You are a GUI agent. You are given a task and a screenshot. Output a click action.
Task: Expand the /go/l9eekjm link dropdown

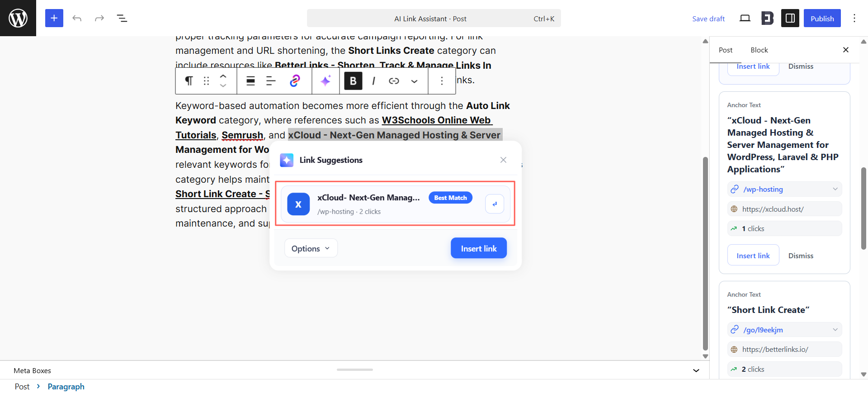click(x=835, y=330)
